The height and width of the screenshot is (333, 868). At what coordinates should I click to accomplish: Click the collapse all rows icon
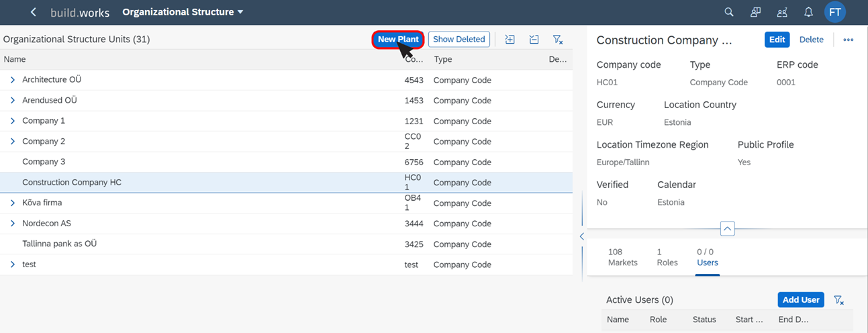tap(534, 40)
